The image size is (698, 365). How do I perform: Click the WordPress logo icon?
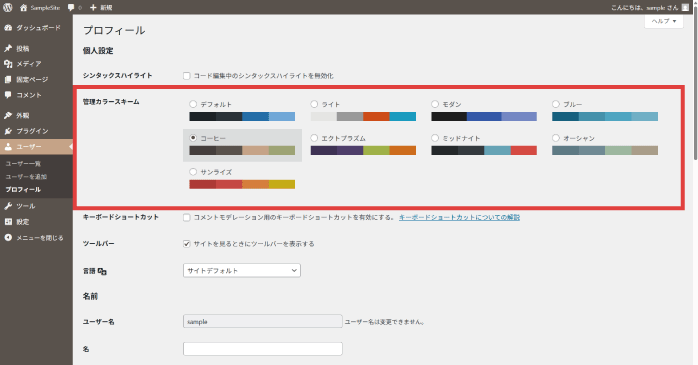(x=8, y=8)
